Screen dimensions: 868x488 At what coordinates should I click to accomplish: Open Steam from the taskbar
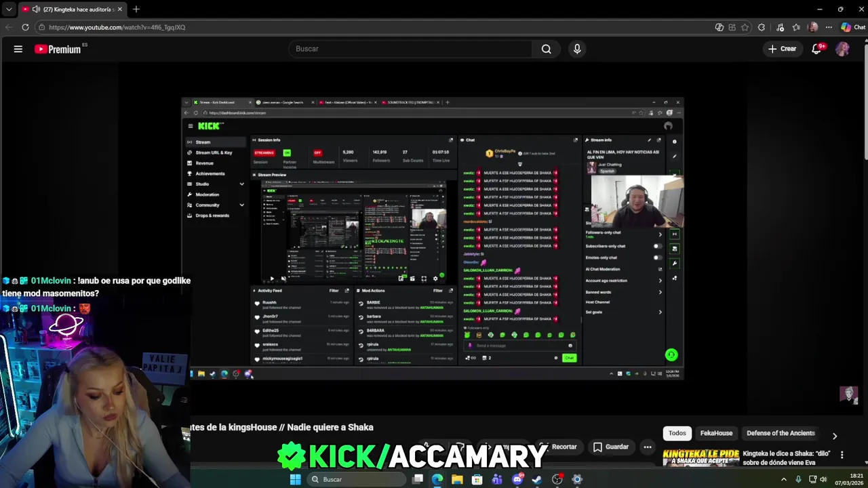pos(537,479)
